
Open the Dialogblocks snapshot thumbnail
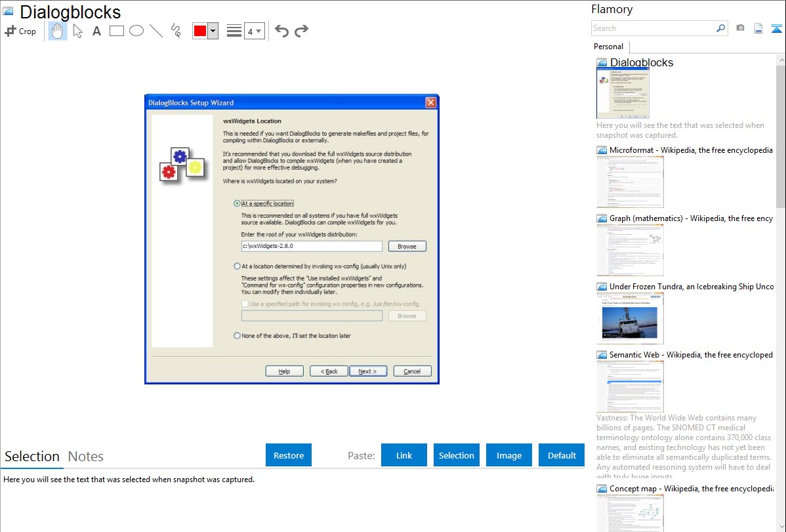pyautogui.click(x=623, y=93)
